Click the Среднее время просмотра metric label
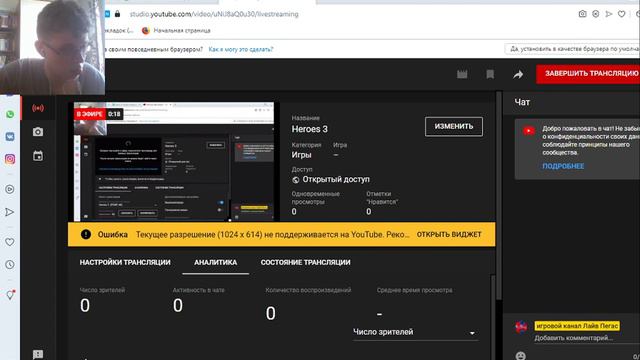640x360 pixels. pos(414,290)
